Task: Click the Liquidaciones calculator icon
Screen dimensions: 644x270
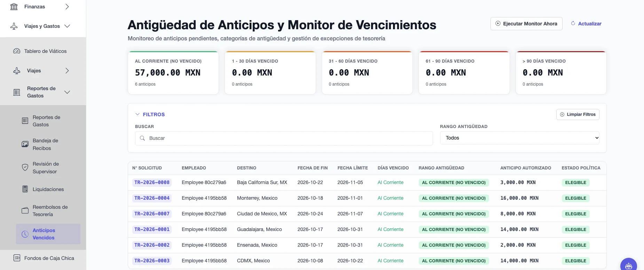Action: click(x=25, y=189)
